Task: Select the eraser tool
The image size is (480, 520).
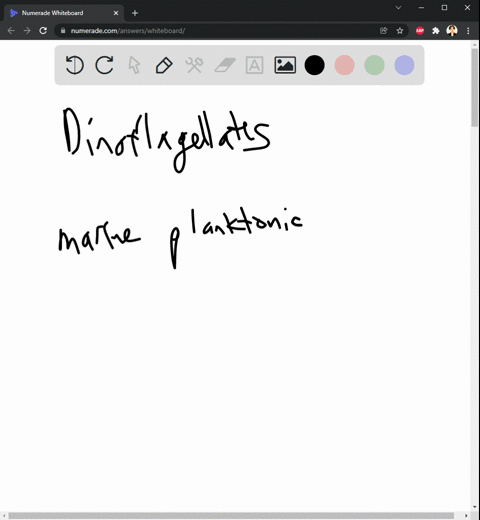Action: (225, 65)
